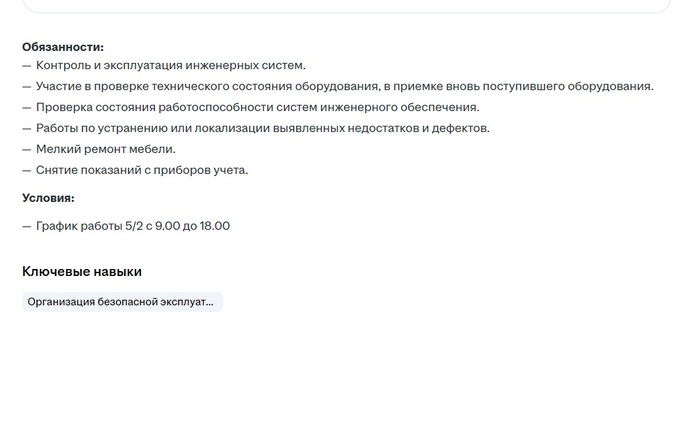Click the 'Обязанности:' heading
Screen dimensions: 700x429
[63, 47]
